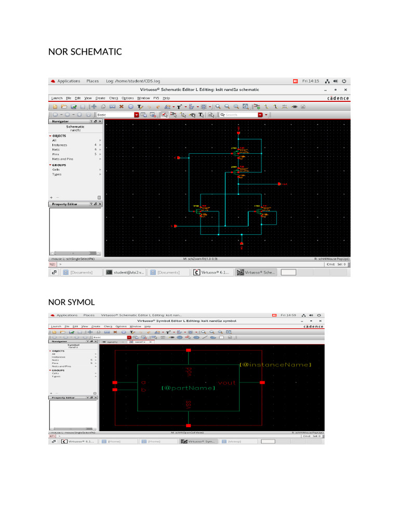Click the Zoom In magnifier in the Symbol Editor toolbar

(x=204, y=332)
